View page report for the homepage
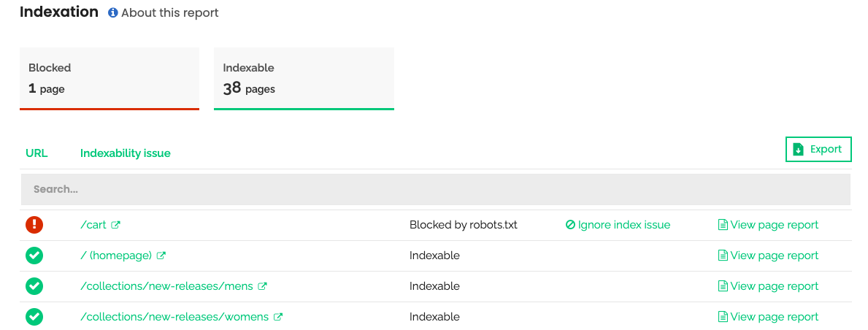 tap(768, 256)
